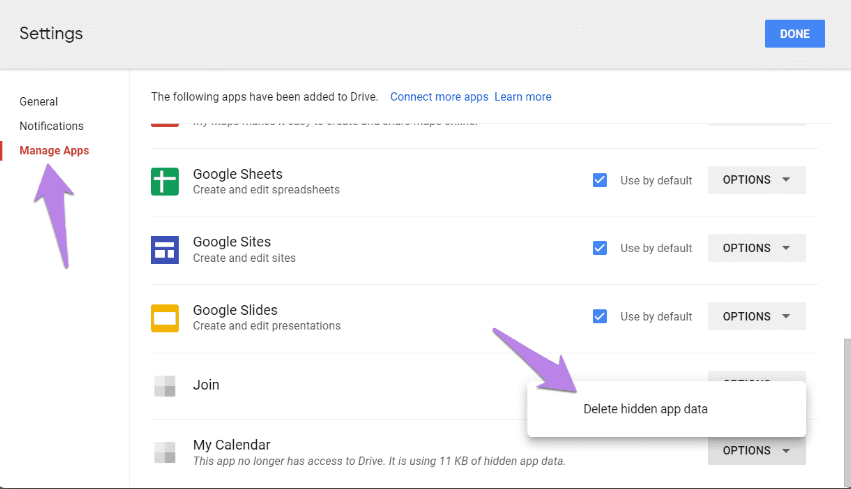The image size is (851, 489).
Task: Open the Options dropdown for My Calendar
Action: pyautogui.click(x=757, y=451)
